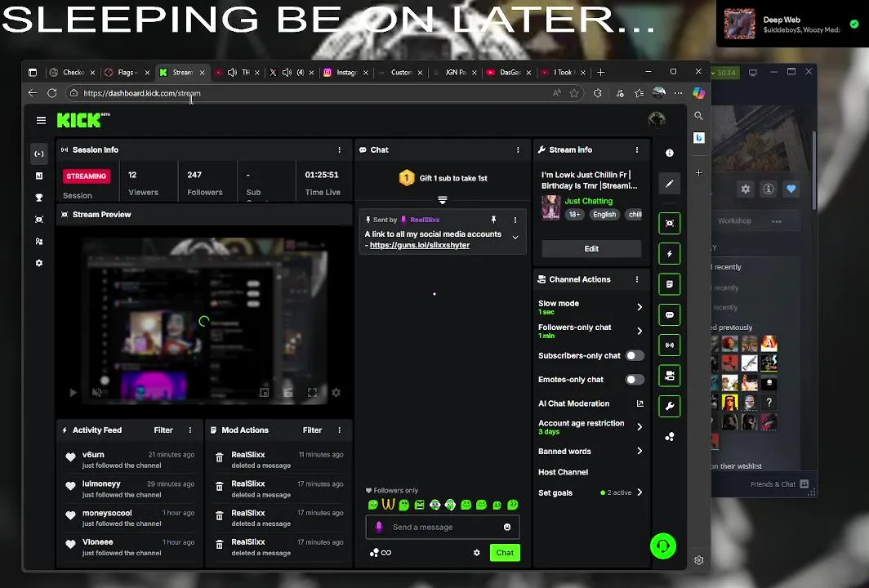This screenshot has height=588, width=869.
Task: Open Mod Actions options menu
Action: [x=340, y=430]
